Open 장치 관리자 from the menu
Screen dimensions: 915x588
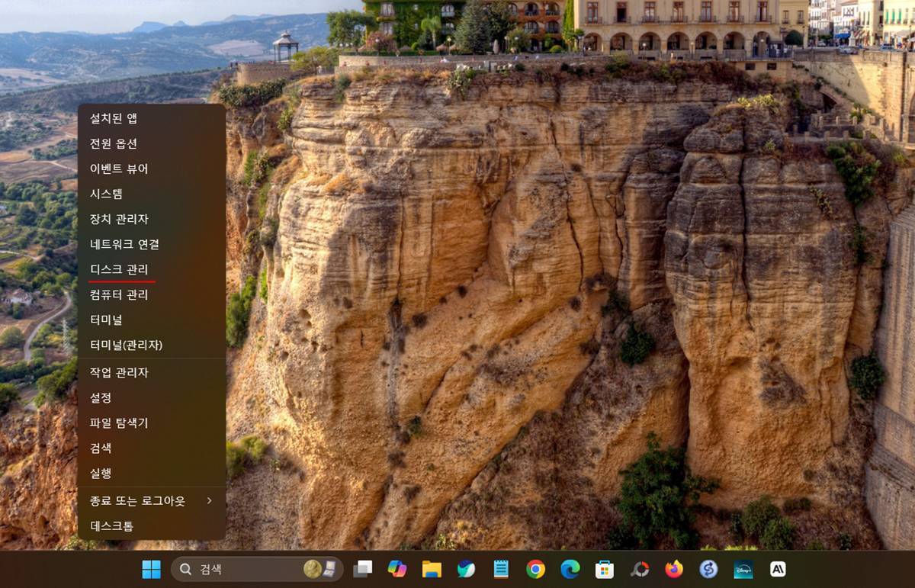click(x=152, y=219)
